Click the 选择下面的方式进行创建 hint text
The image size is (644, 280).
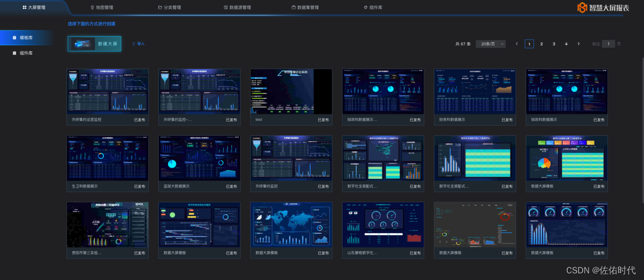(91, 23)
